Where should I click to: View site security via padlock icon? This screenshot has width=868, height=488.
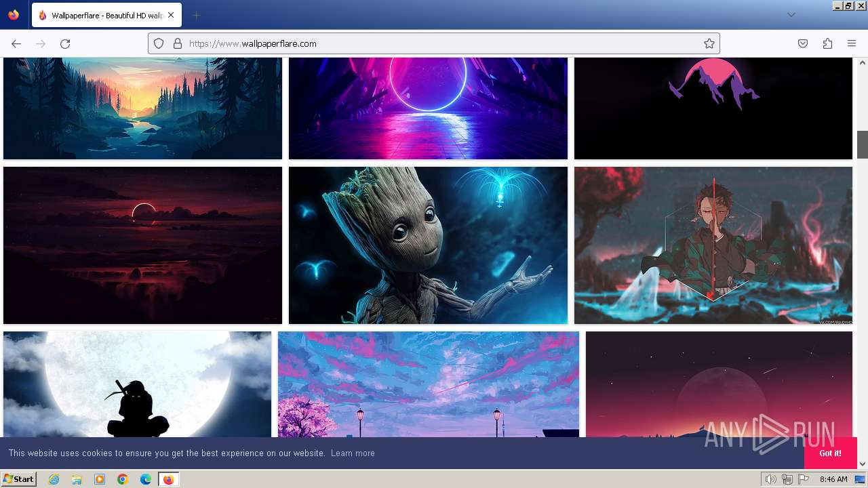click(x=178, y=43)
